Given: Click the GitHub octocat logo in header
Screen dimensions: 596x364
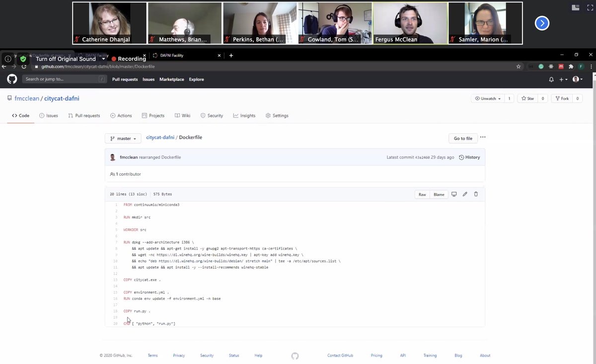Looking at the screenshot, I should (12, 79).
